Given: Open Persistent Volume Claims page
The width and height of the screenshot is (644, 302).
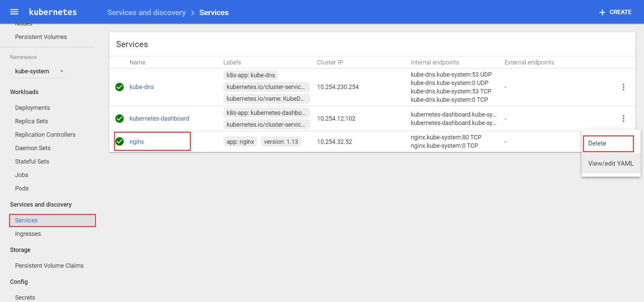Looking at the screenshot, I should tap(49, 265).
